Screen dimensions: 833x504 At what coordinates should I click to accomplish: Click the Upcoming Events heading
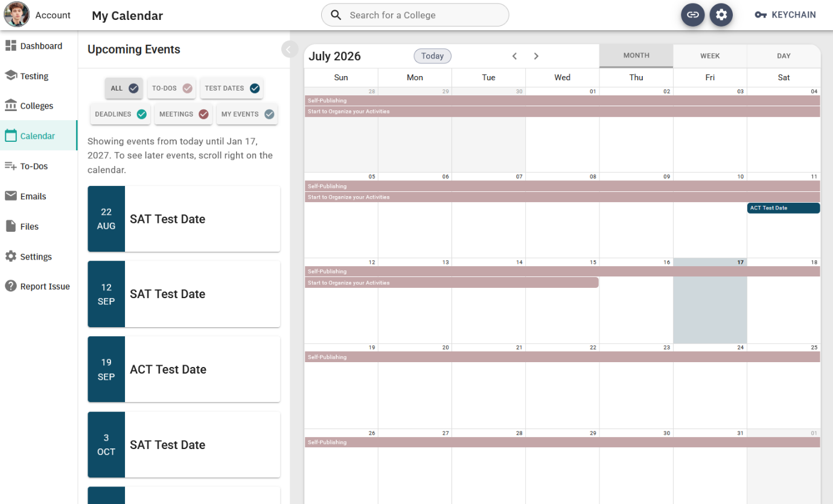pos(134,49)
